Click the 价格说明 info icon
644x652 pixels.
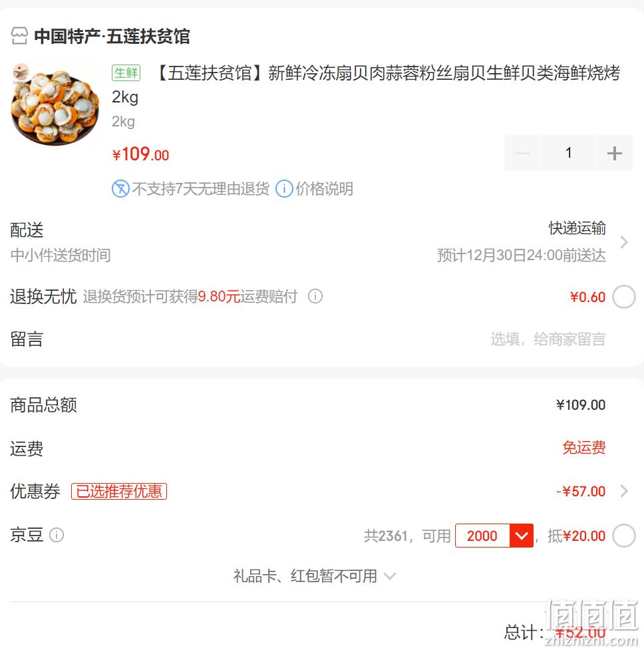pos(284,189)
